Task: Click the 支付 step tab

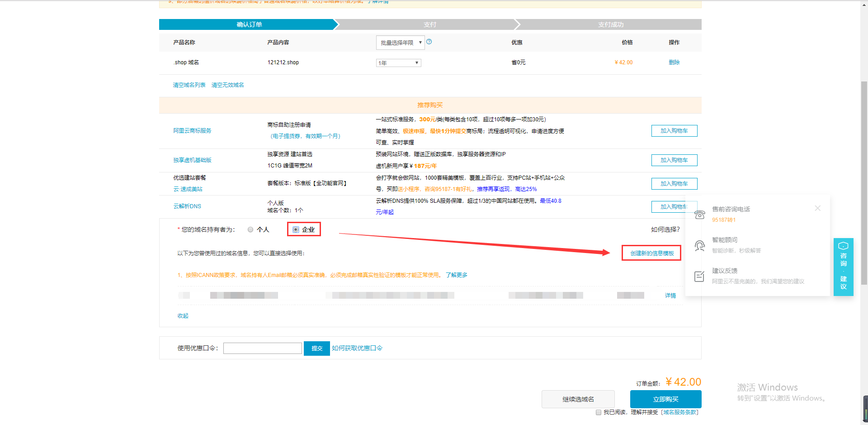Action: (429, 24)
